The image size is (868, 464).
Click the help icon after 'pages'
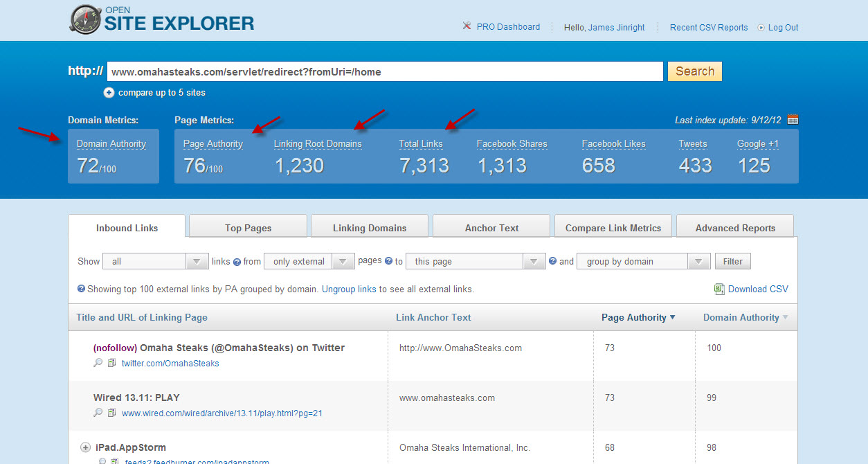coord(389,262)
